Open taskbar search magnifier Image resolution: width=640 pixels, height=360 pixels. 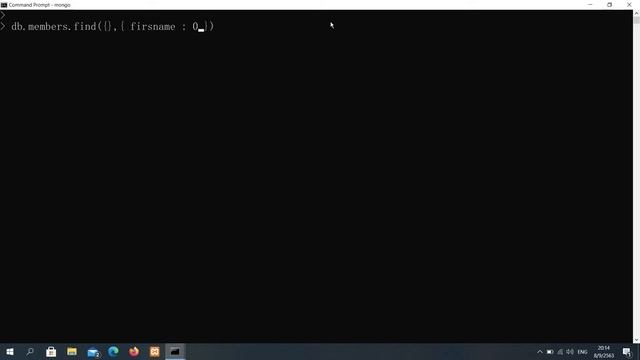coord(30,351)
